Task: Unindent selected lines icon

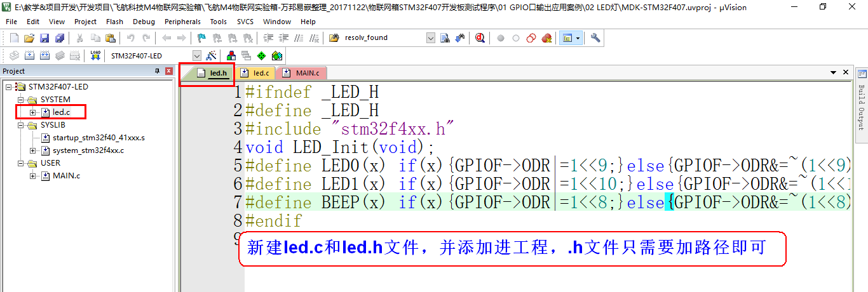Action: (x=283, y=38)
